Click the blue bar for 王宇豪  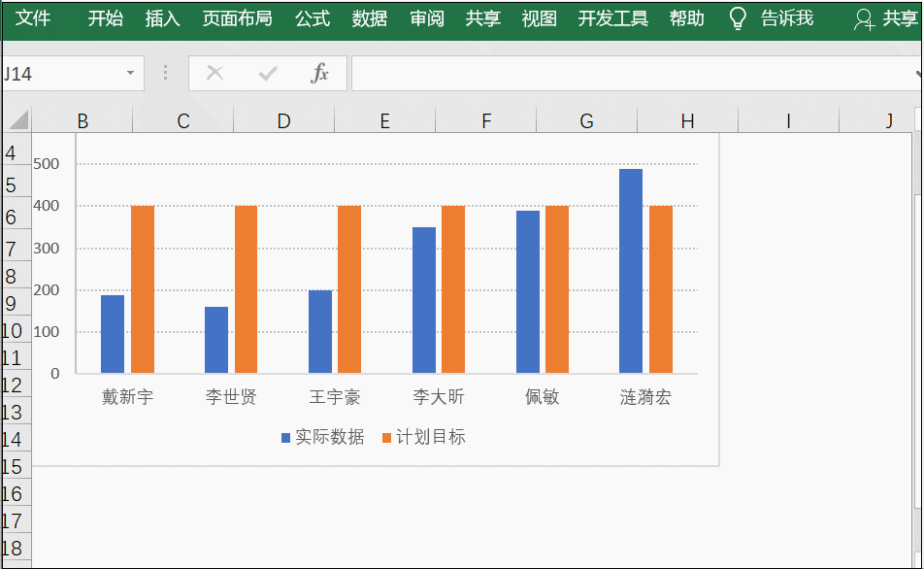320,331
